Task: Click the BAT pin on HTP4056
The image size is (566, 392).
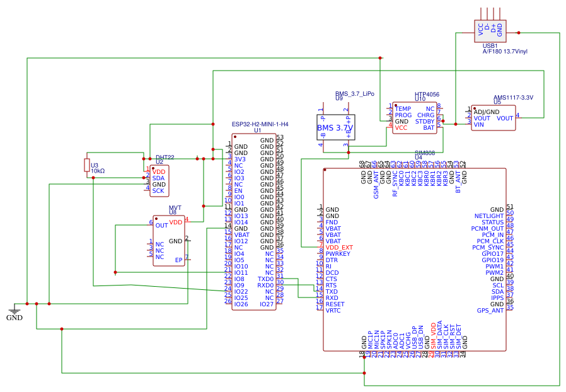Action: (x=429, y=128)
